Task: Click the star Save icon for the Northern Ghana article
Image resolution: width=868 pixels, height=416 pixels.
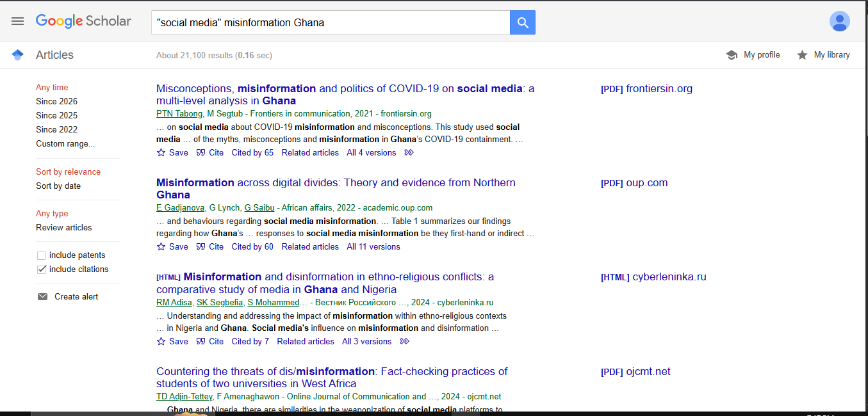Action: [161, 246]
